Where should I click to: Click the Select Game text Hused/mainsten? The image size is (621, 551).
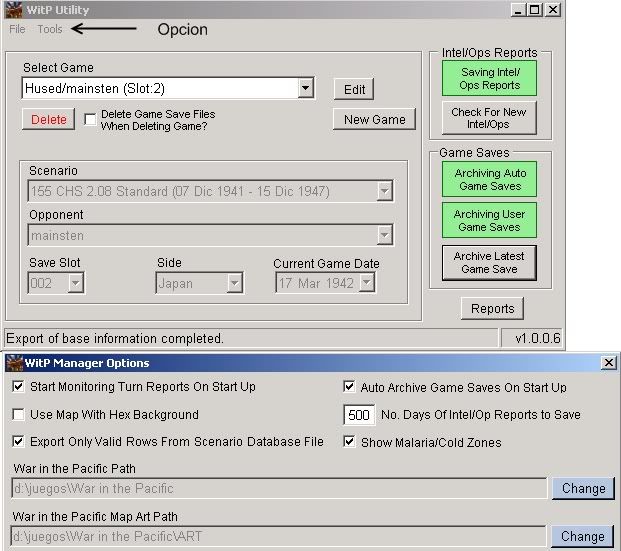point(94,88)
